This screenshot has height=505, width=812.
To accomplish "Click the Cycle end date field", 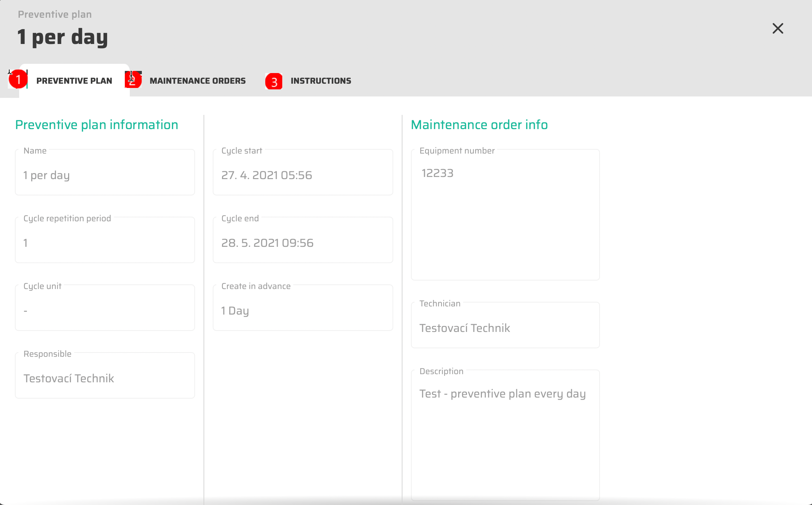I will [x=302, y=243].
